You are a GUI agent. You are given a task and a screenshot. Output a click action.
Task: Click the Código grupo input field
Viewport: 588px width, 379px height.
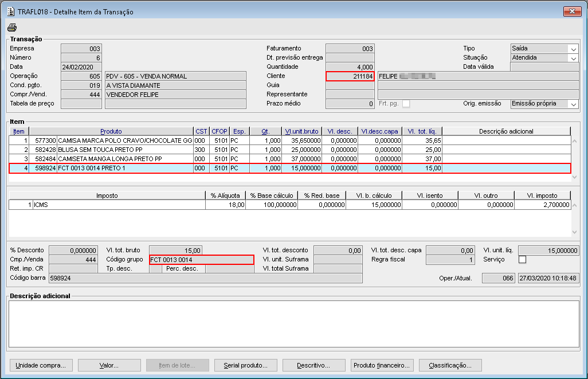[201, 260]
